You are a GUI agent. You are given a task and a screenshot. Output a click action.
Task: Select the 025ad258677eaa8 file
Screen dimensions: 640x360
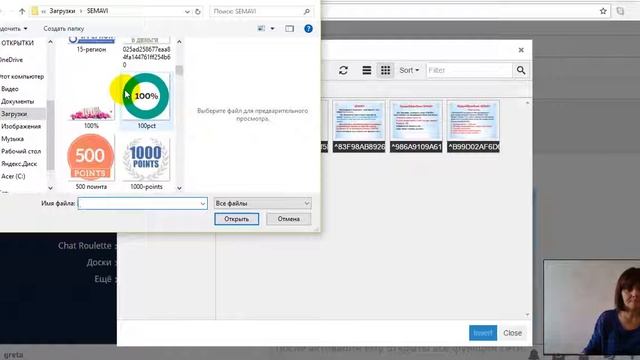point(146,53)
